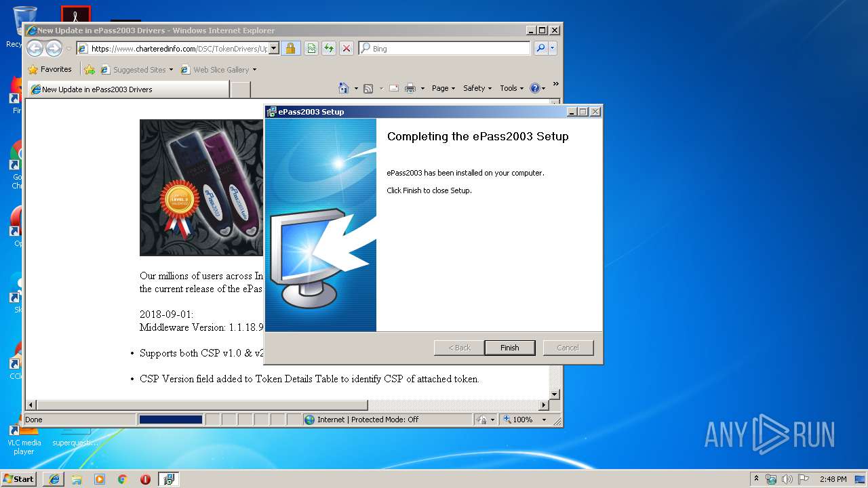Click ePass2003 Setup taskbar icon
868x488 pixels.
168,479
